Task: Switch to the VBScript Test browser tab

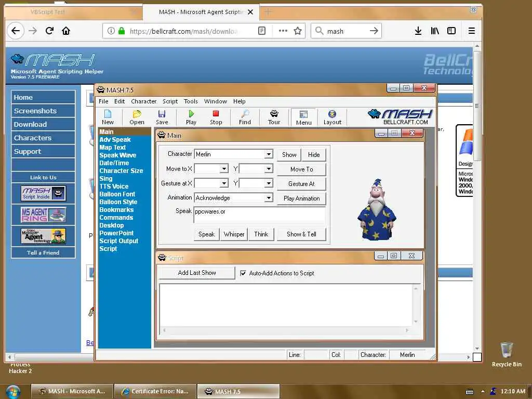Action: pos(73,12)
